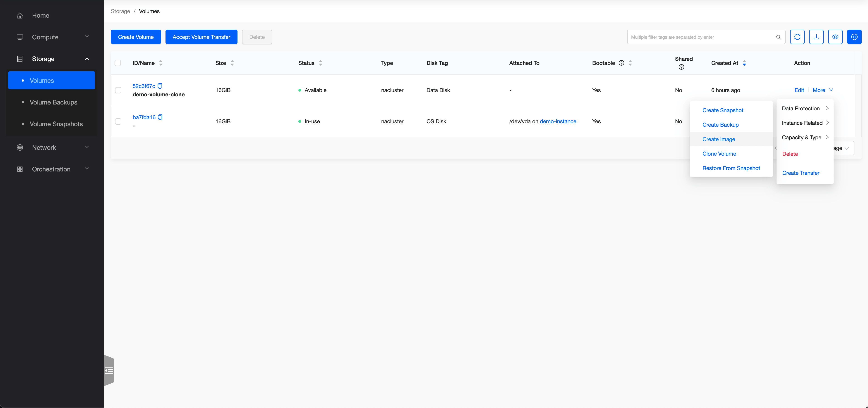This screenshot has height=408, width=868.
Task: Select Clone Volume menu option
Action: point(719,154)
